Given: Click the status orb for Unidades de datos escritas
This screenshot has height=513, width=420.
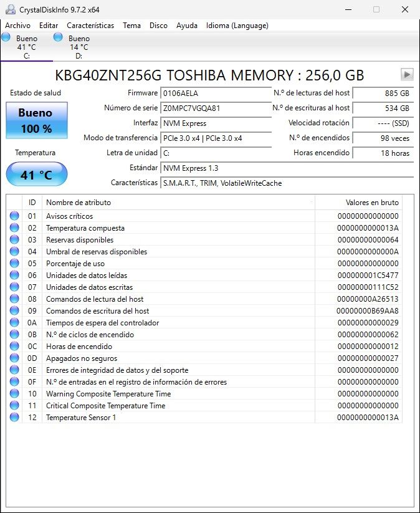Looking at the screenshot, I should coord(14,287).
